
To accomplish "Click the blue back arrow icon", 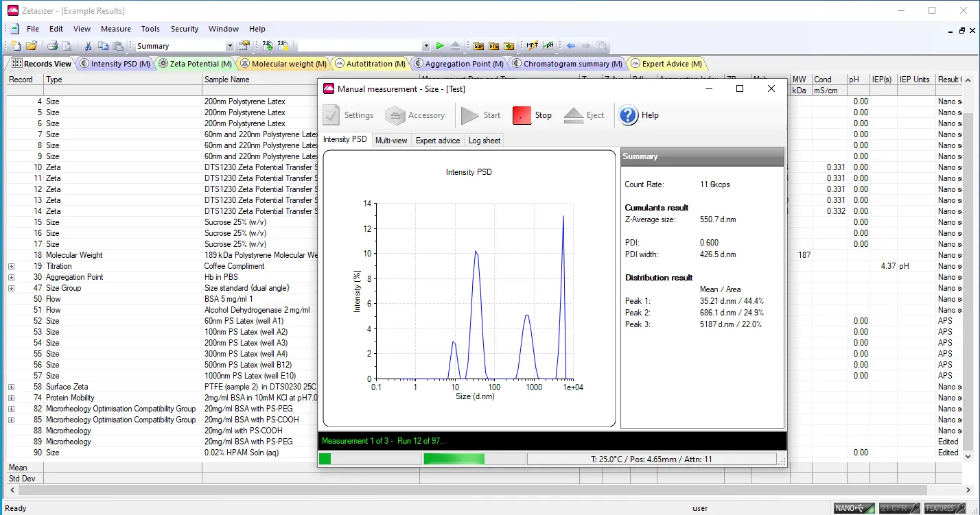I will [571, 46].
